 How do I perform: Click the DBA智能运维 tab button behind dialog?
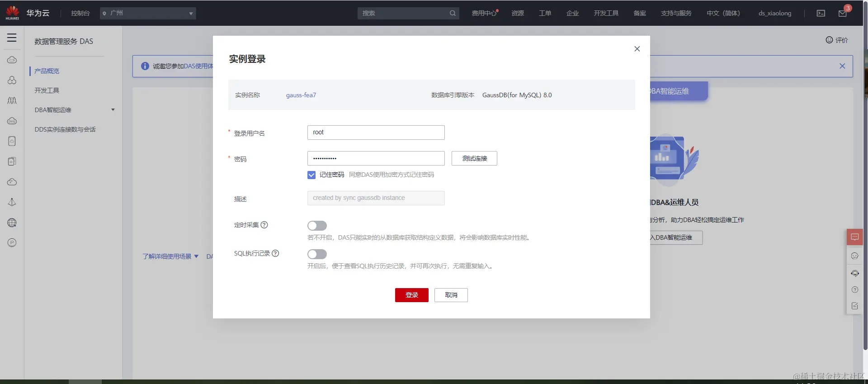tap(678, 91)
